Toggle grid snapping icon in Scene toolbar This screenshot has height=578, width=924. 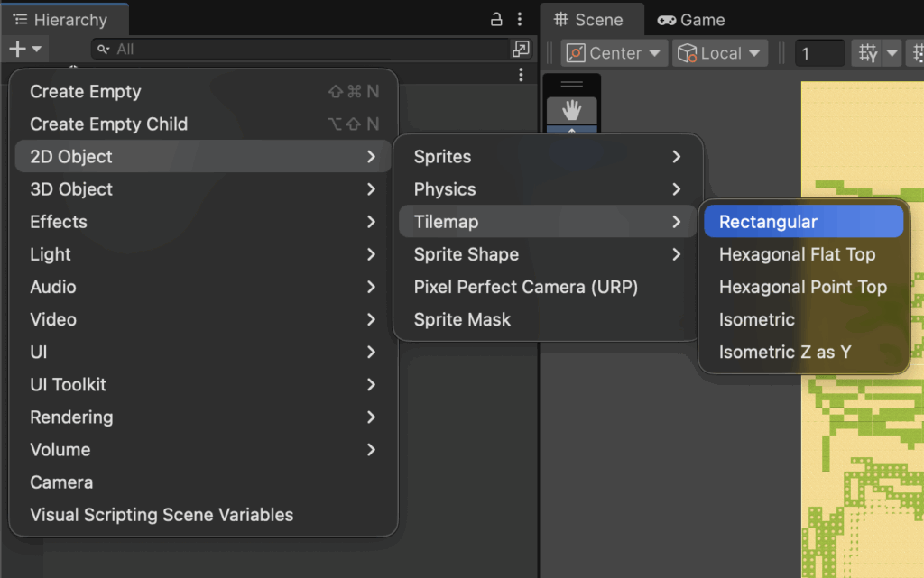tap(867, 53)
